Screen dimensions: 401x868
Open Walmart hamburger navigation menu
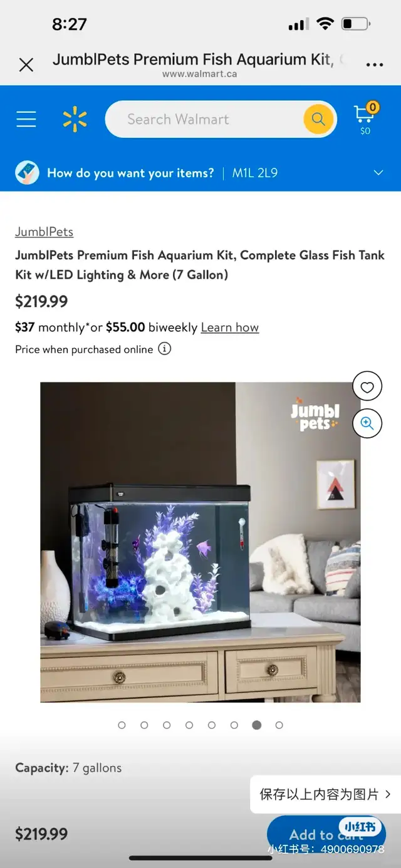pos(26,119)
